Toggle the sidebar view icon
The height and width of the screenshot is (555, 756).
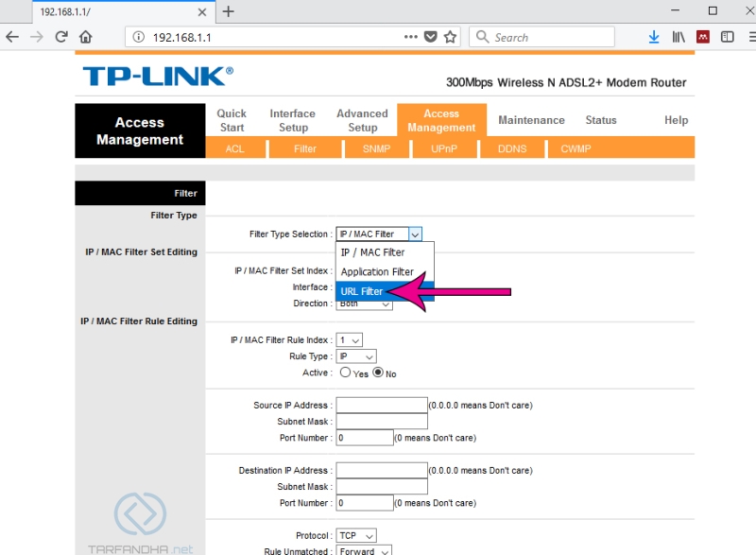coord(727,37)
